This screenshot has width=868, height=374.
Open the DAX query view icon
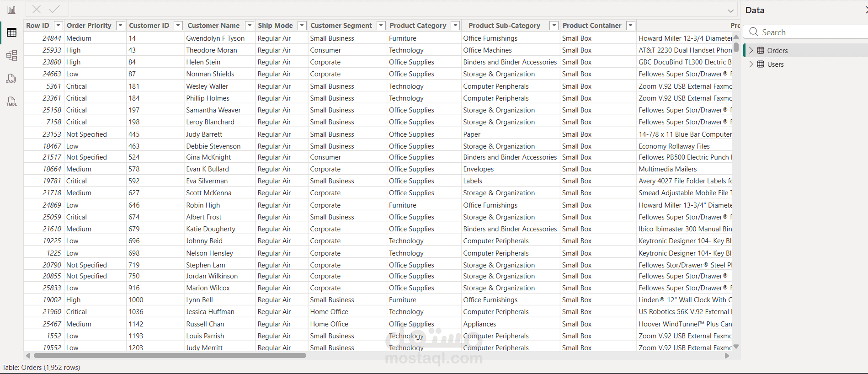pyautogui.click(x=11, y=79)
